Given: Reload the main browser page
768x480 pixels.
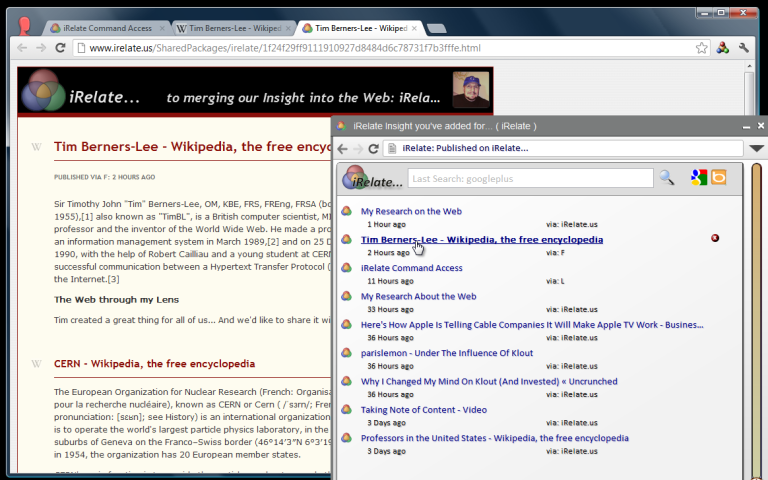Looking at the screenshot, I should click(60, 48).
